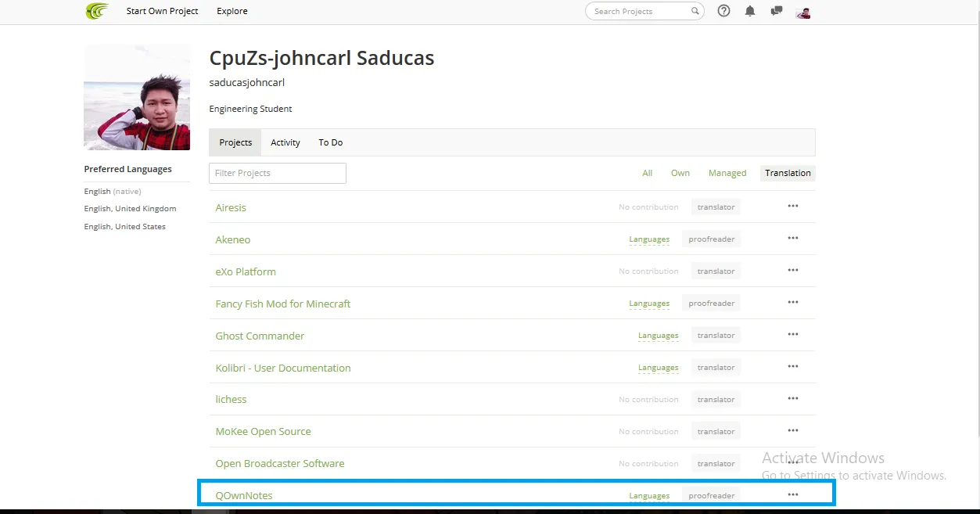Click the translator badge for lichess

pyautogui.click(x=716, y=399)
